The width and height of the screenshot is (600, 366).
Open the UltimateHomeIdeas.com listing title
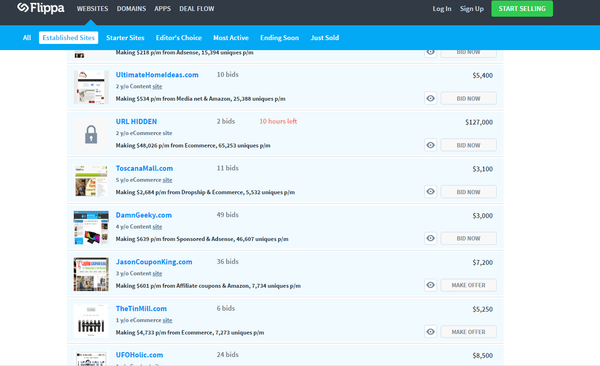pyautogui.click(x=157, y=75)
